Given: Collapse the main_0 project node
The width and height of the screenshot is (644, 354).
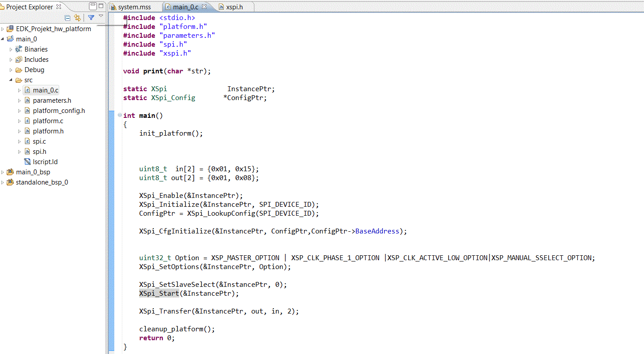Looking at the screenshot, I should tap(3, 39).
